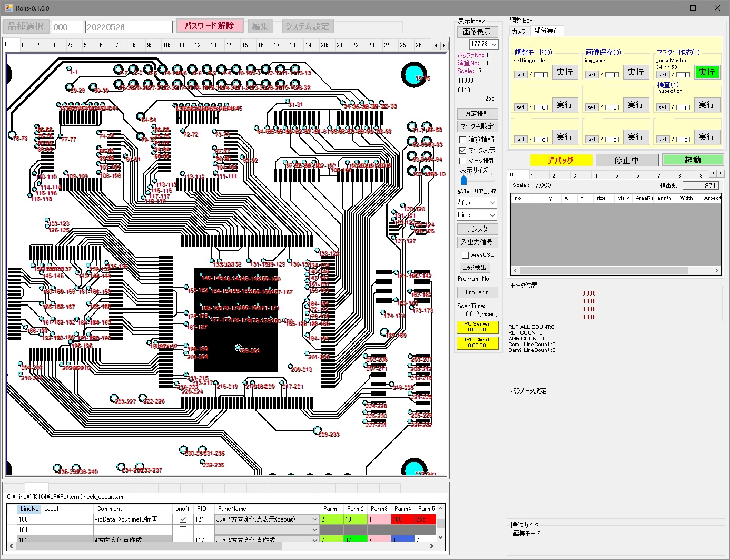Enable the 演算情報 checkbox
The image size is (730, 560).
462,140
